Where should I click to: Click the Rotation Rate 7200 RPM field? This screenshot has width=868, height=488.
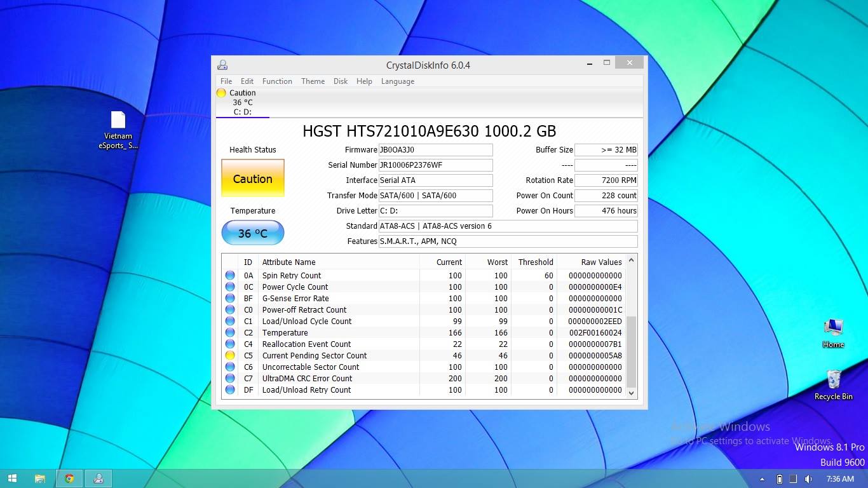pyautogui.click(x=606, y=180)
